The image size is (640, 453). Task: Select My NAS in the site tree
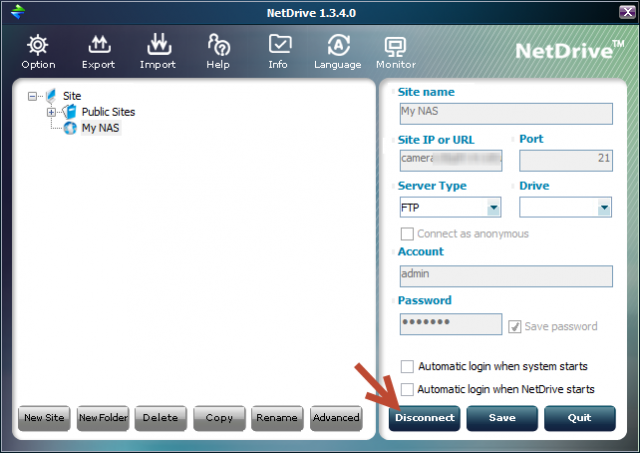[100, 128]
